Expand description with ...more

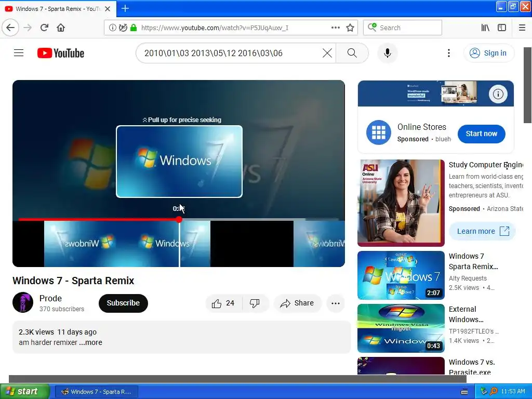pos(90,342)
